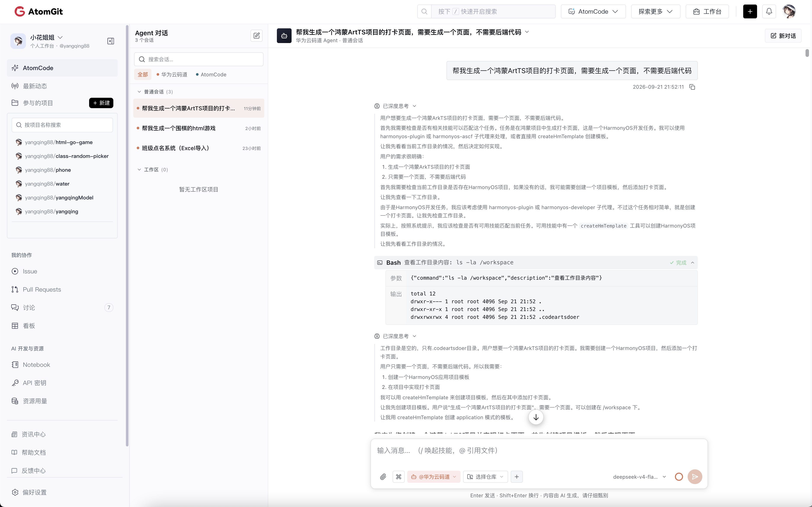The height and width of the screenshot is (507, 812).
Task: Open Pull Requests in the sidebar
Action: [x=62, y=289]
